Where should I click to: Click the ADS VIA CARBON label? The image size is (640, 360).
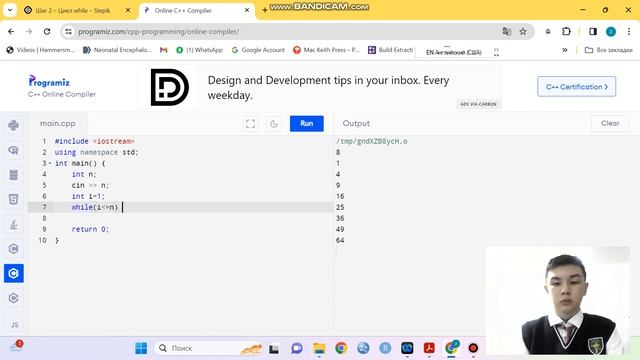click(478, 104)
